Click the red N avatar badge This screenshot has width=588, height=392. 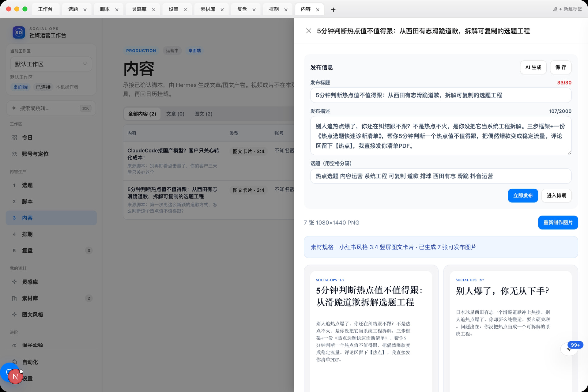coord(15,377)
